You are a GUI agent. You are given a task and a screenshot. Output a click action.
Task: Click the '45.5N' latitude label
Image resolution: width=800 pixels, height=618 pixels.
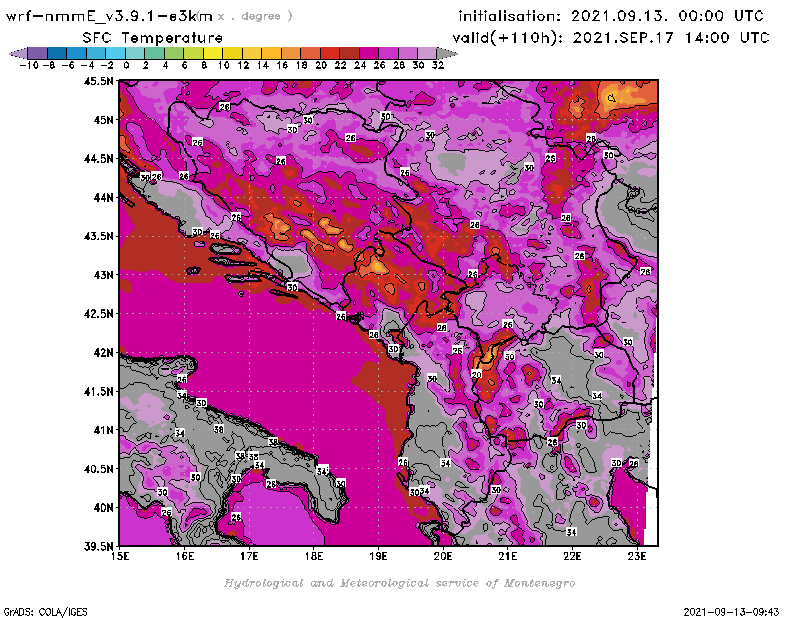click(98, 81)
